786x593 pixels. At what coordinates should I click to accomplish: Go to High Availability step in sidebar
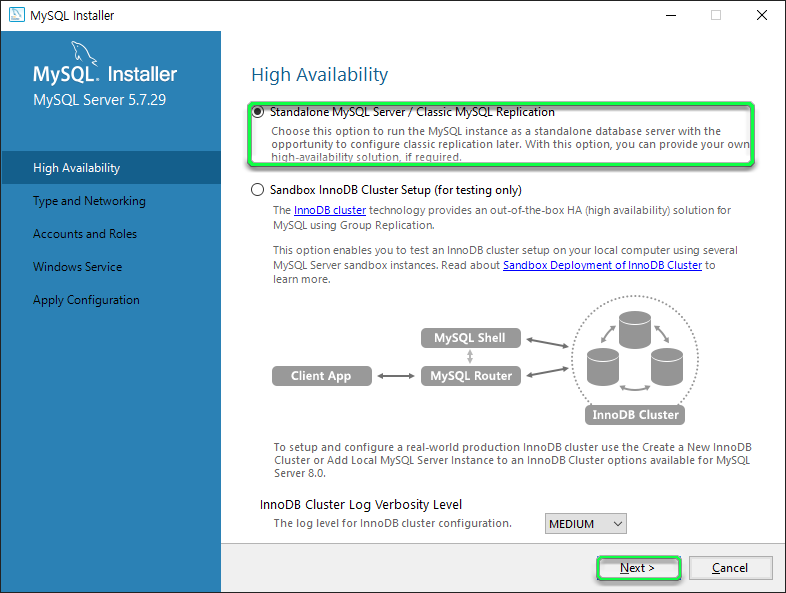pos(111,168)
